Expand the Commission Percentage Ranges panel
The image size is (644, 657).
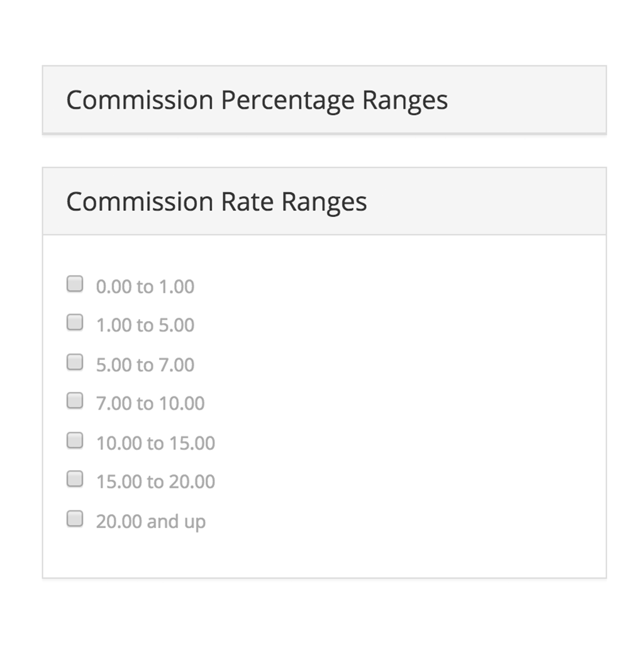[324, 99]
